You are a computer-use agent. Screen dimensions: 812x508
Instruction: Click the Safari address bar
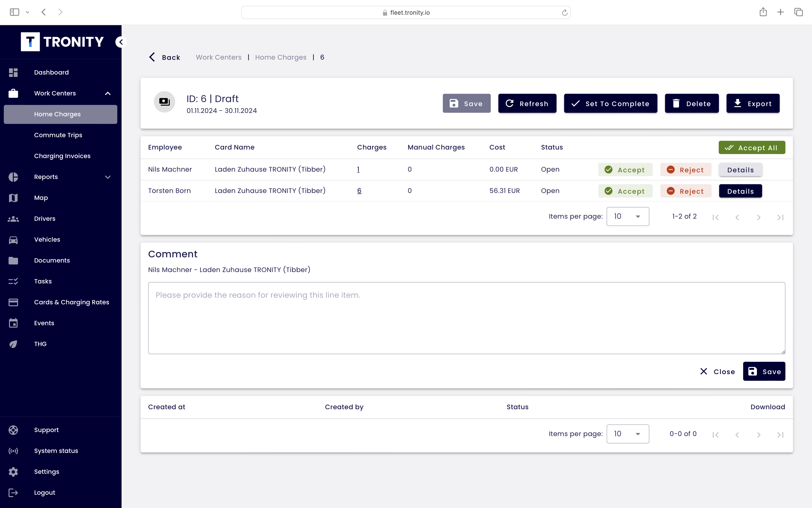tap(406, 12)
